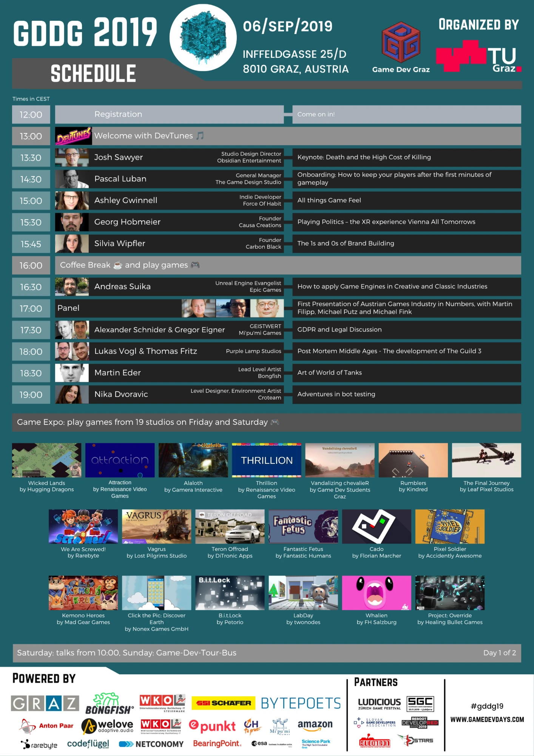The image size is (534, 756).
Task: Click the punkt sponsor logo
Action: [x=212, y=726]
